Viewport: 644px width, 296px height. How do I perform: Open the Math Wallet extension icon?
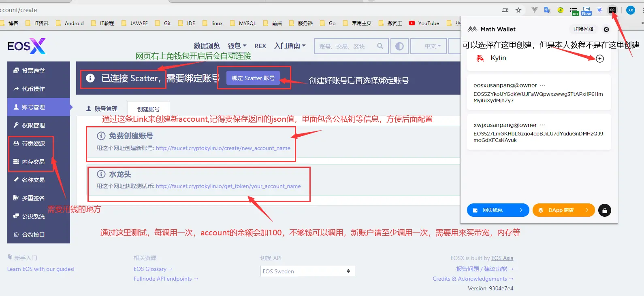pos(612,10)
